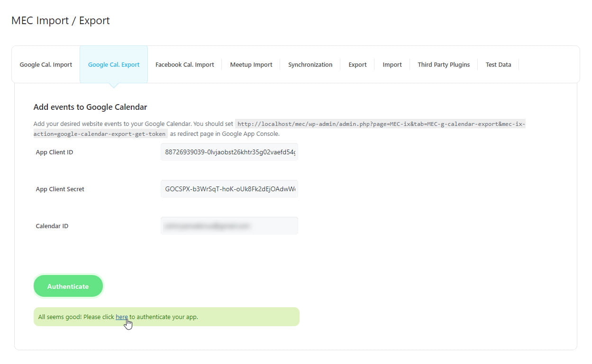Switch to the Test Data tab
This screenshot has width=592, height=364.
(498, 65)
